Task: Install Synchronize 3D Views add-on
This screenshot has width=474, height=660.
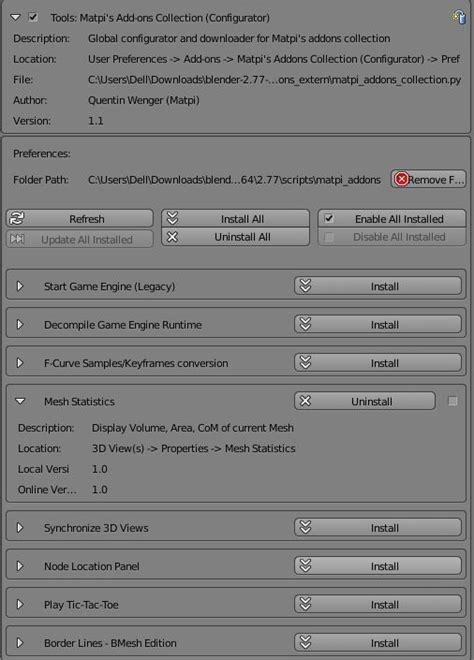Action: click(x=378, y=527)
